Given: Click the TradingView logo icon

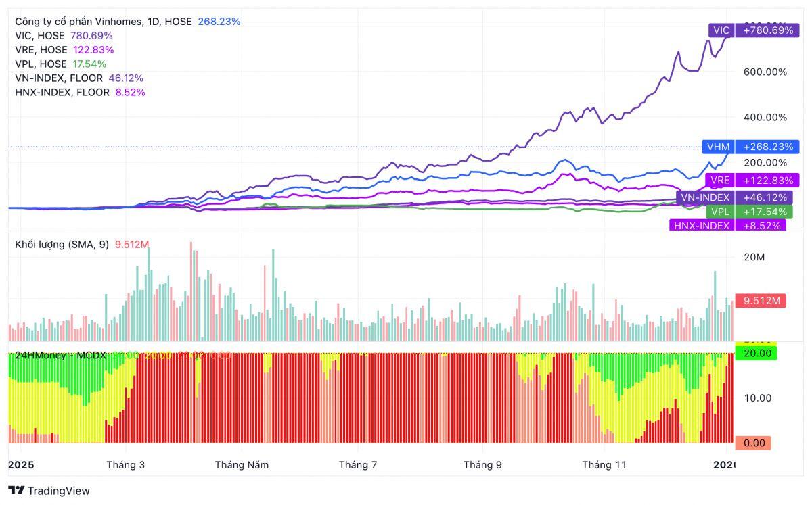Looking at the screenshot, I should [16, 491].
